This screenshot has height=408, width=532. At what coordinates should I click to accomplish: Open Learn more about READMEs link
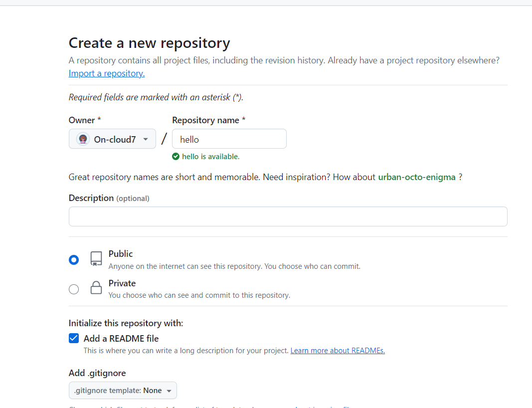(x=338, y=351)
